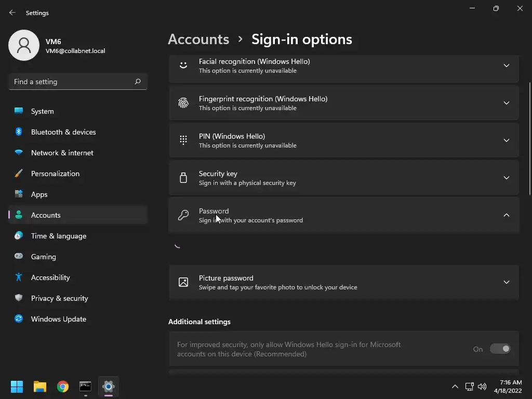Click the Accounts breadcrumb link
Screen dimensions: 532x399
point(198,39)
